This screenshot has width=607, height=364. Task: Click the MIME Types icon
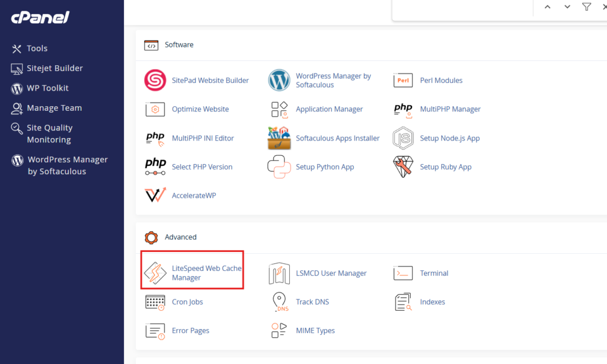point(279,331)
